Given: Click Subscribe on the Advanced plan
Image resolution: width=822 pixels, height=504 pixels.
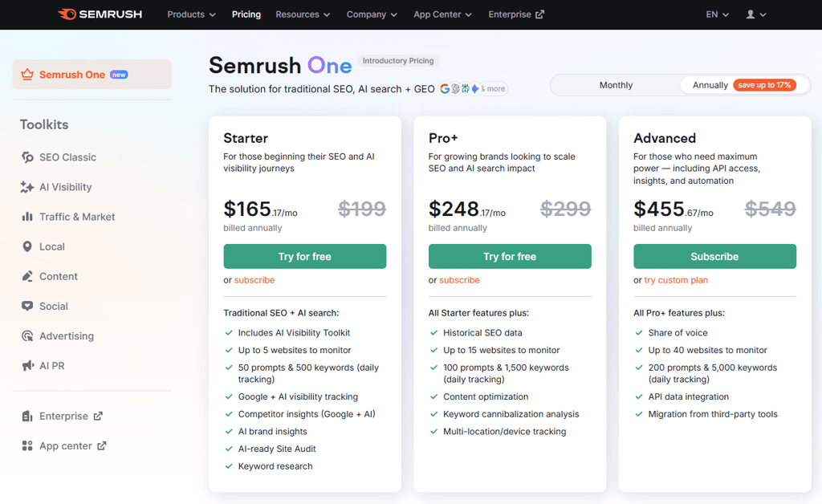Looking at the screenshot, I should pos(714,256).
